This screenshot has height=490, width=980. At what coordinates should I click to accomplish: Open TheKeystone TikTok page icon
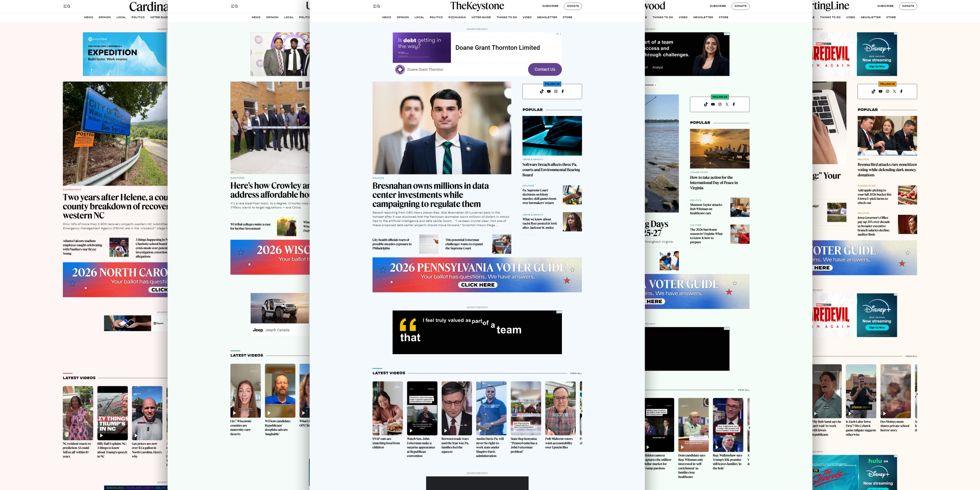tap(542, 91)
